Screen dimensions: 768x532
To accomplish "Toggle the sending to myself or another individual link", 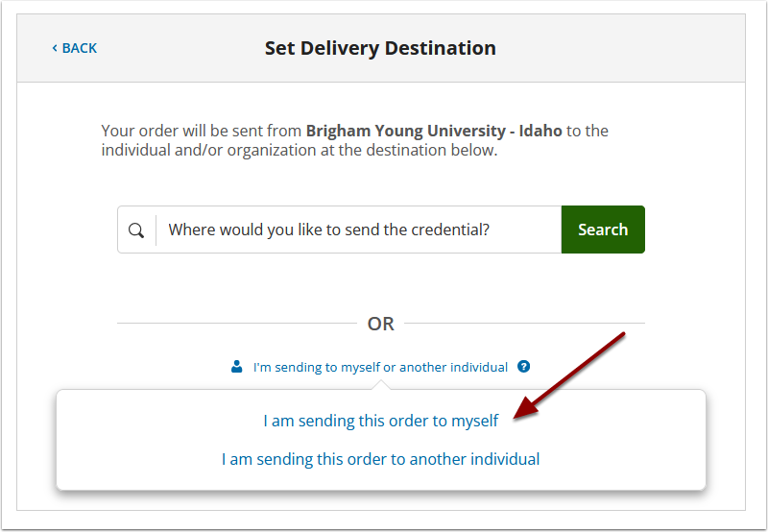I will coord(380,367).
